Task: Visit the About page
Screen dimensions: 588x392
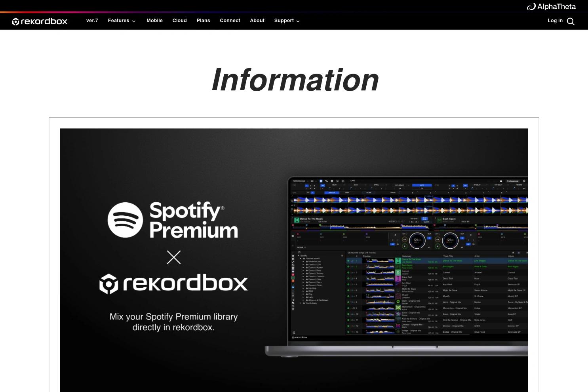Action: click(257, 21)
